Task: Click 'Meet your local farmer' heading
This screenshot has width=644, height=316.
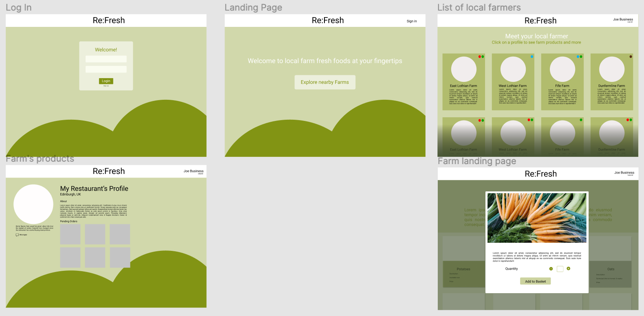Action: pyautogui.click(x=536, y=36)
